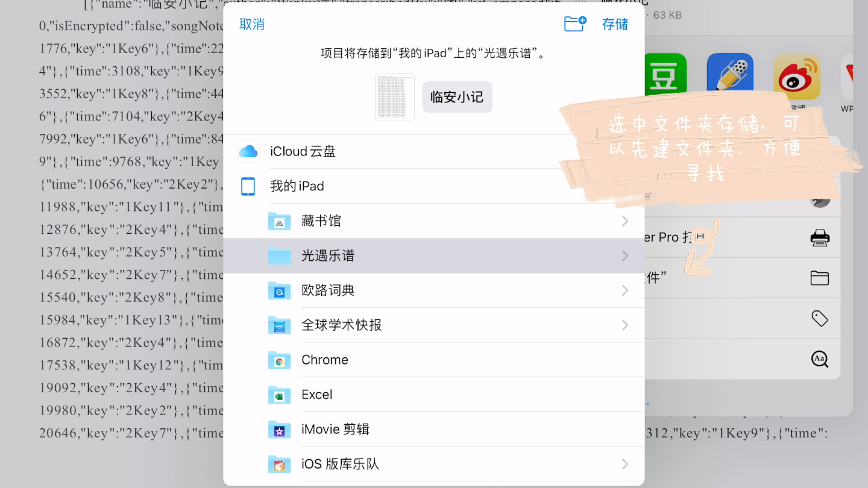Click the 全球学术快报 folder icon
868x488 pixels.
click(x=279, y=325)
